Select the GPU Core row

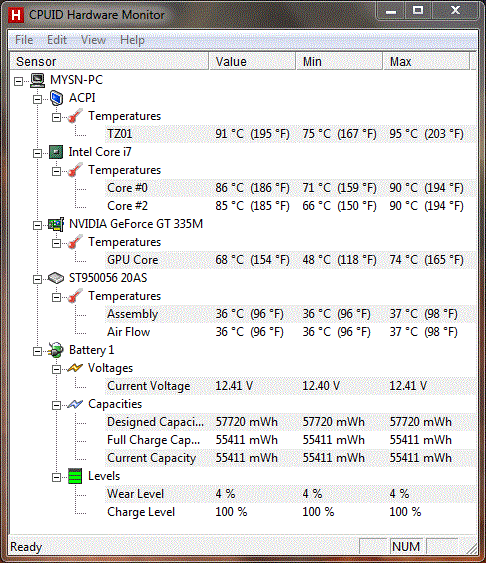coord(290,260)
